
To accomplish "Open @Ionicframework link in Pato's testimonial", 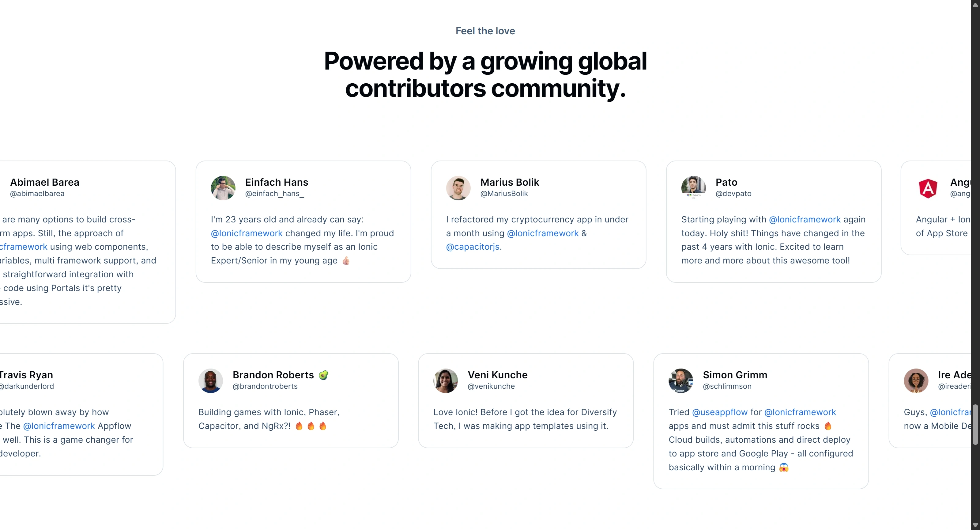I will coord(805,220).
